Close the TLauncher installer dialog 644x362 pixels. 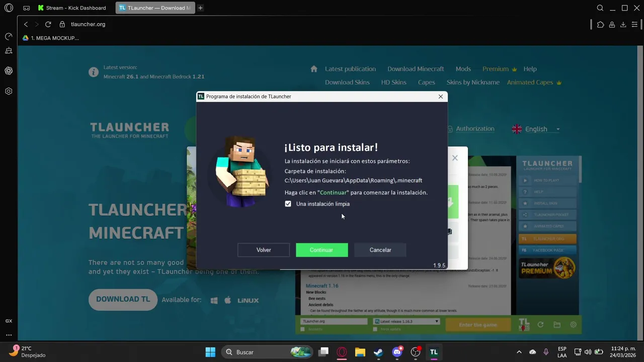[441, 97]
